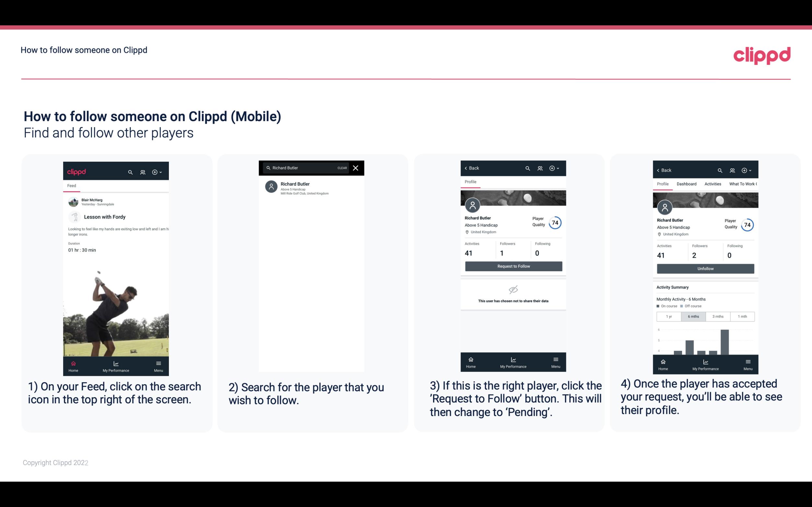Select the Dashboard tab on player profile
This screenshot has height=507, width=812.
pyautogui.click(x=687, y=183)
